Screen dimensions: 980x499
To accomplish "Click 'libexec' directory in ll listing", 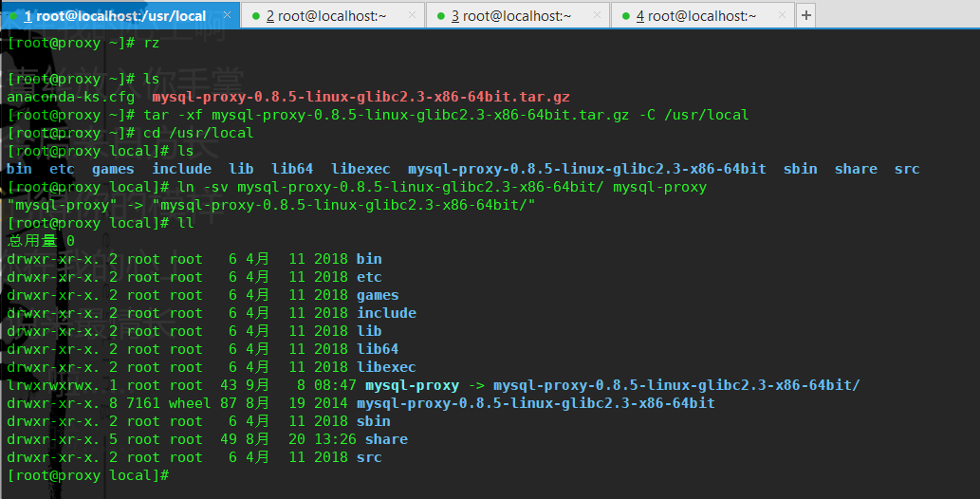I will pos(386,367).
